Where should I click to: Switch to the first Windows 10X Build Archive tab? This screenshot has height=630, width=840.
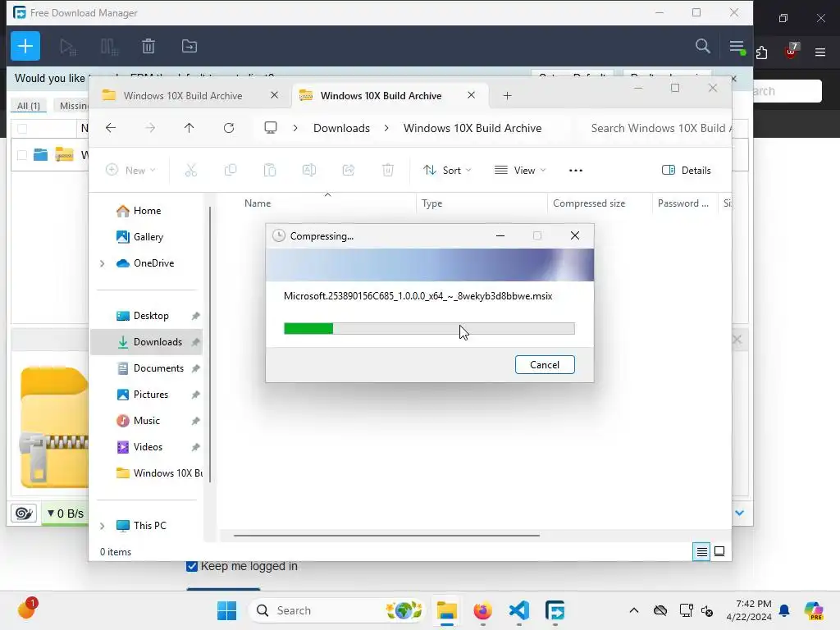pyautogui.click(x=183, y=96)
